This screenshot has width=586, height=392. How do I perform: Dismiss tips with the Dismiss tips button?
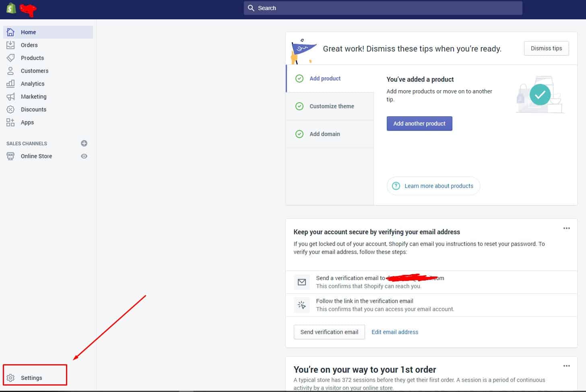(x=546, y=48)
